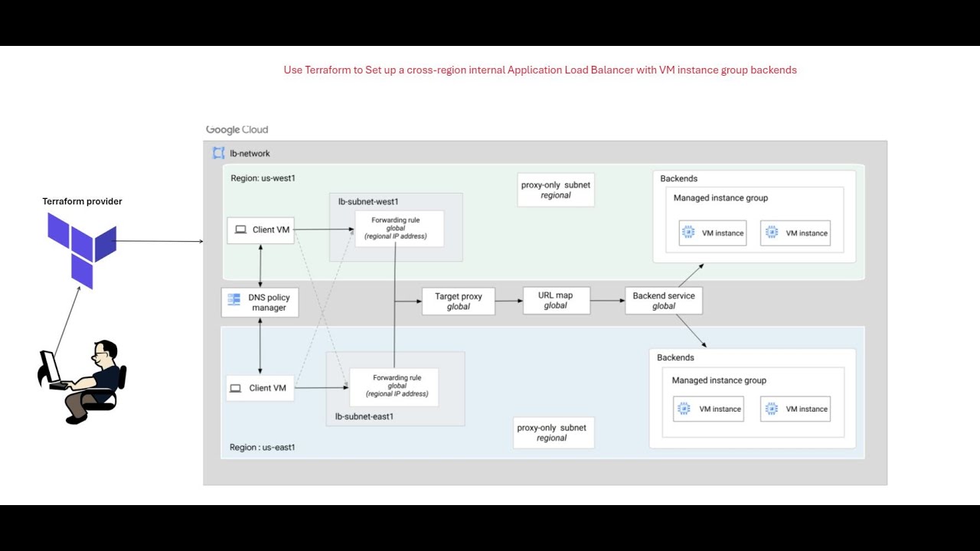Viewport: 980px width, 551px height.
Task: Select the red diagram title about Terraform
Action: click(540, 70)
